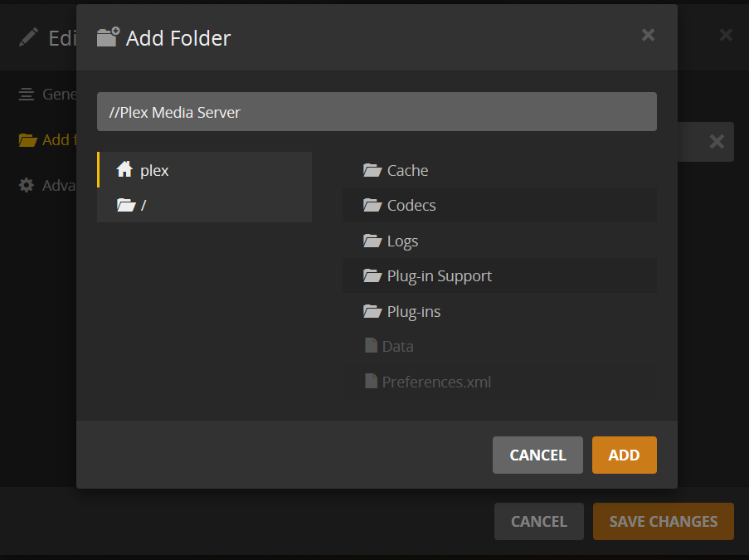Click the folder path input field

pos(377,112)
